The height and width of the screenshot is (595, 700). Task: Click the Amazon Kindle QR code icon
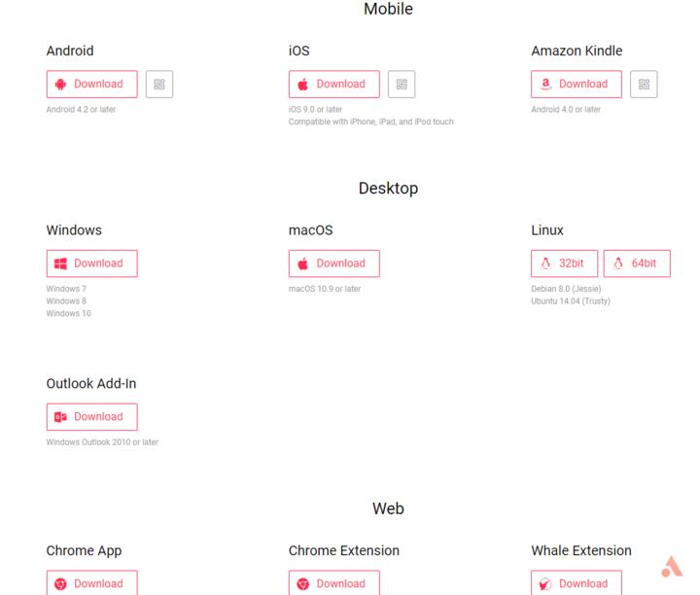[x=644, y=84]
